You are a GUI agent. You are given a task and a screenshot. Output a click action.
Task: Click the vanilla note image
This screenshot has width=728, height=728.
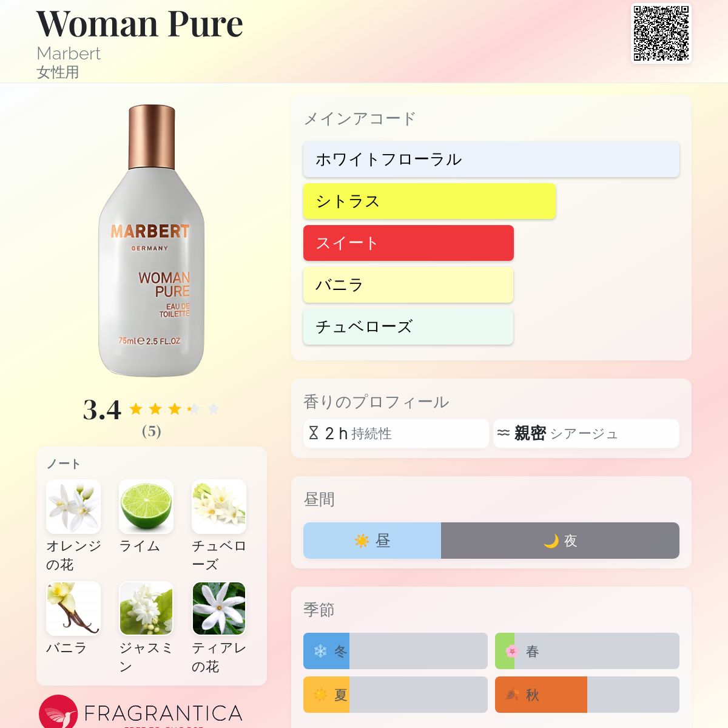(x=73, y=608)
